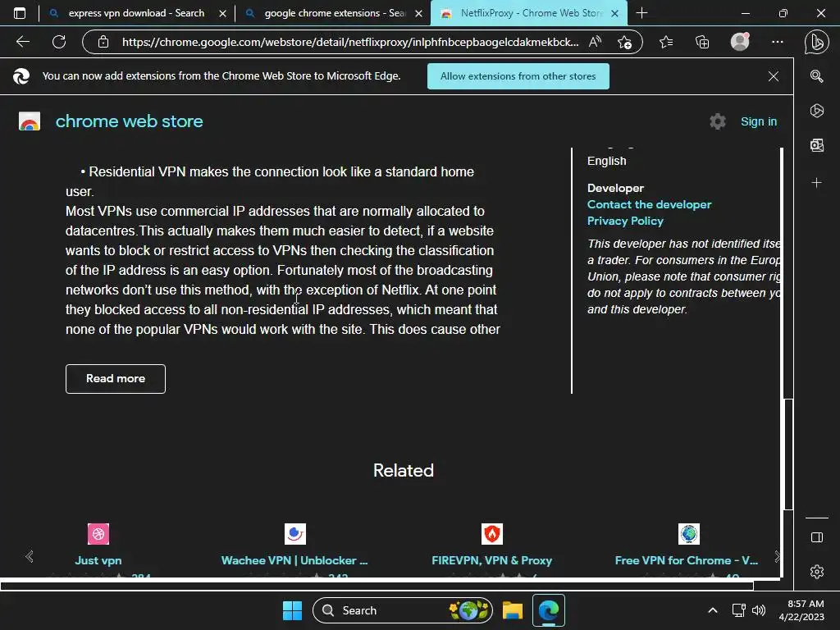This screenshot has width=840, height=630.
Task: Open the Bing chat sidebar icon
Action: [x=816, y=42]
